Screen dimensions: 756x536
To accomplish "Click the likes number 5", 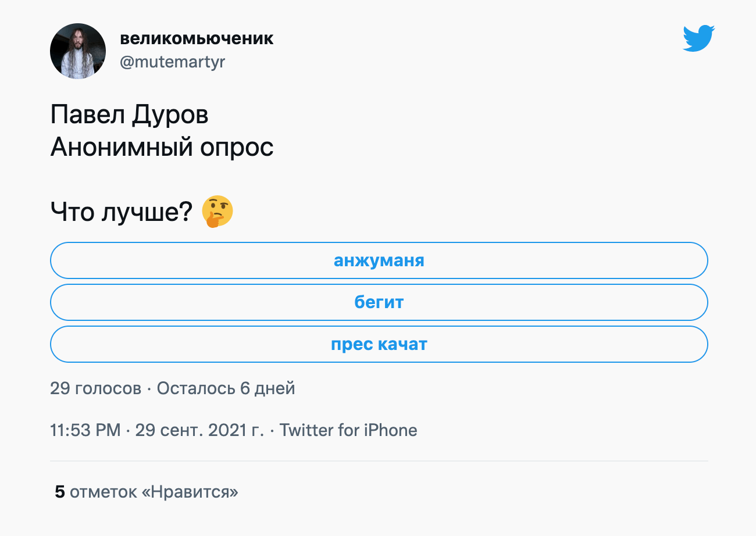I will 60,492.
